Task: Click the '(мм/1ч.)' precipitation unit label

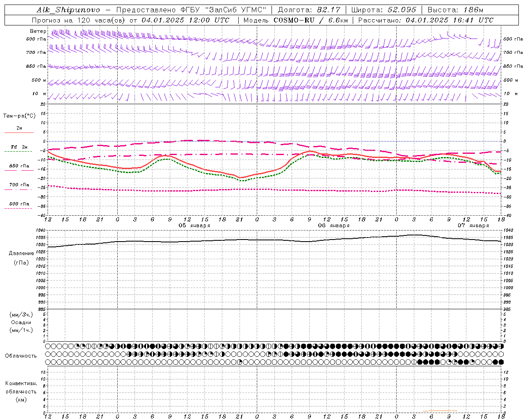Action: coord(21,330)
